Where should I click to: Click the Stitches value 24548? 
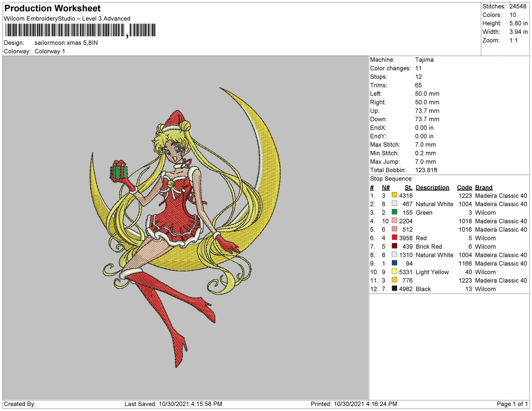(x=518, y=6)
